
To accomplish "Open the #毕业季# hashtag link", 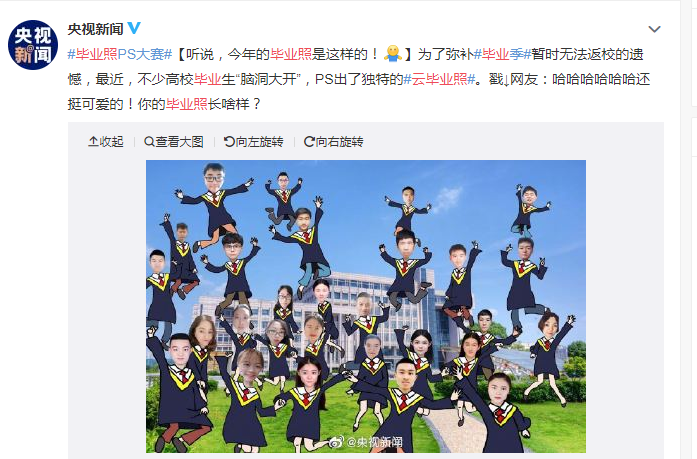I will (x=502, y=54).
